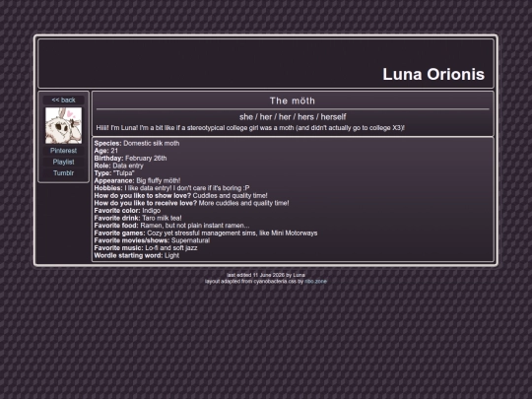Click the 'Favorite food: Ramen' line
This screenshot has height=399, width=532.
(x=171, y=226)
